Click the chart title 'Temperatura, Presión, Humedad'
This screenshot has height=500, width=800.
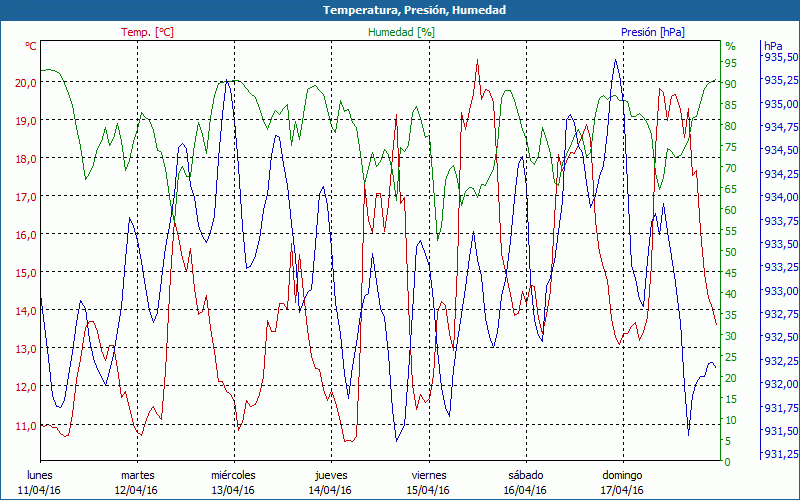pyautogui.click(x=400, y=10)
